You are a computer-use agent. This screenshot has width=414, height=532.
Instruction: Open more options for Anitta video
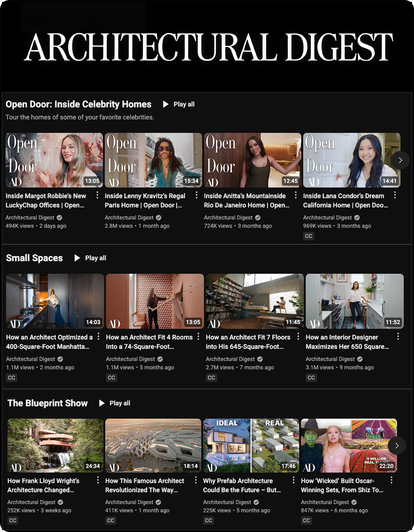(295, 195)
